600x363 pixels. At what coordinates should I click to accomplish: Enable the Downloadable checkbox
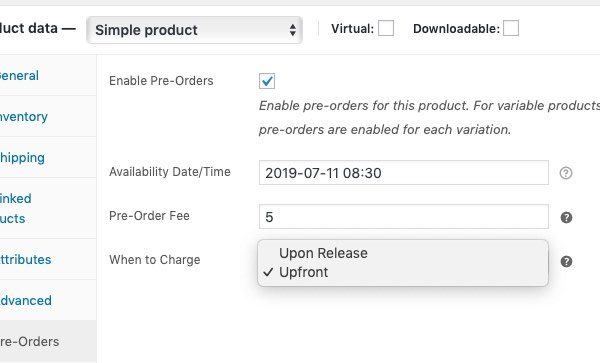point(511,28)
